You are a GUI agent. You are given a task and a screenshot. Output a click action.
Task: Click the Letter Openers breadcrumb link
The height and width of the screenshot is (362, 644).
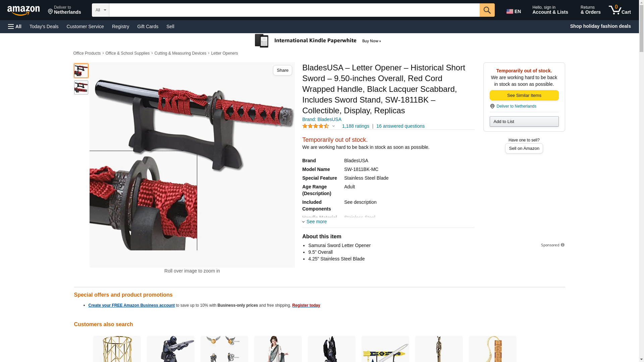click(224, 53)
